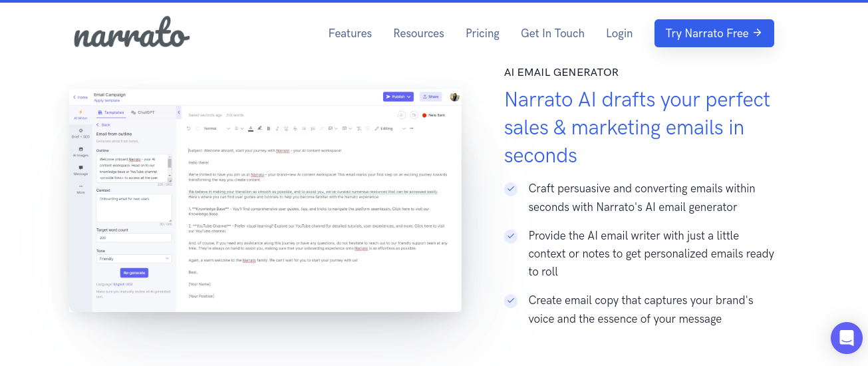Switch to the Templates tab in the preview
Image resolution: width=868 pixels, height=366 pixels.
pos(111,112)
